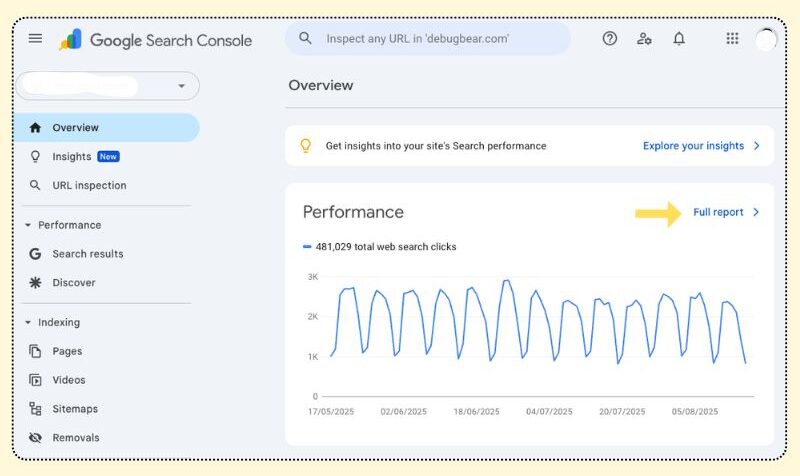Click the Pages document icon
This screenshot has height=476, width=800.
click(35, 351)
